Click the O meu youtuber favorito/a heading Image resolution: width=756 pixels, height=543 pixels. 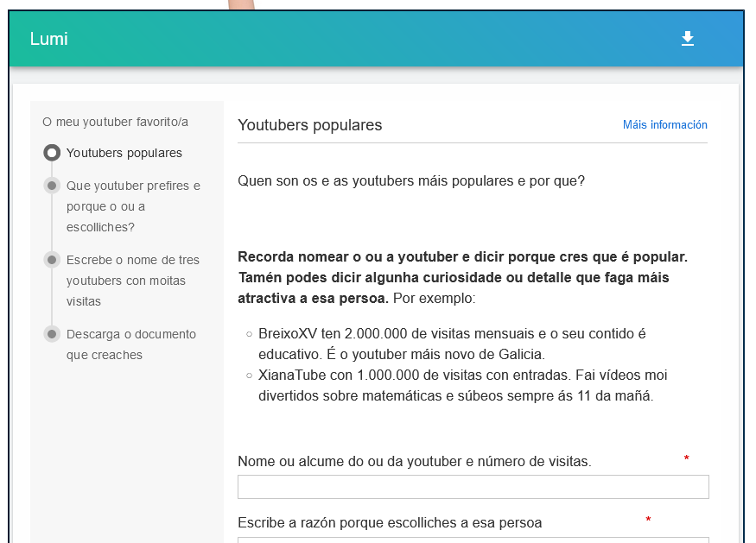coord(114,122)
